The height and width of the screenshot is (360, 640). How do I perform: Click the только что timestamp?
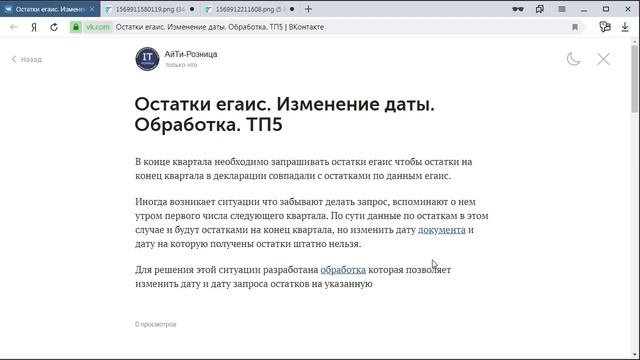coord(181,65)
